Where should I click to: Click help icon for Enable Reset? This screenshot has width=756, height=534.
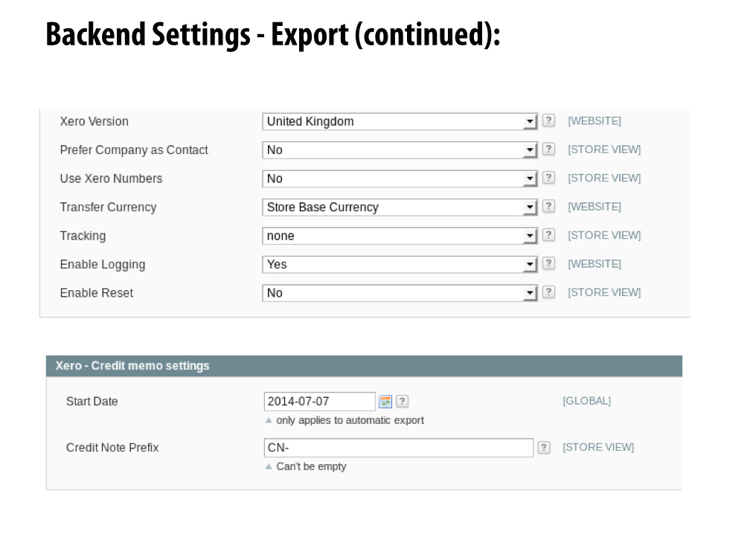(x=548, y=293)
